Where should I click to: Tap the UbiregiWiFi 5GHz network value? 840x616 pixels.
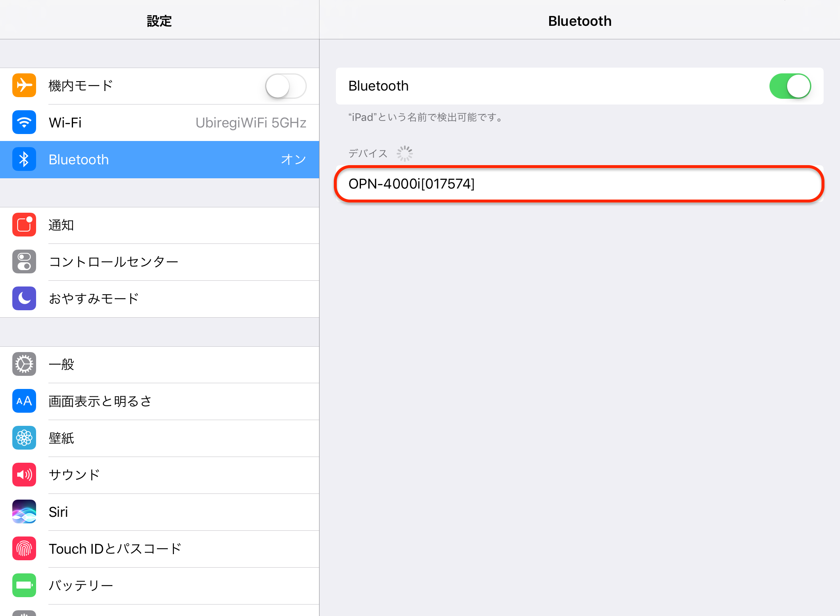[251, 123]
